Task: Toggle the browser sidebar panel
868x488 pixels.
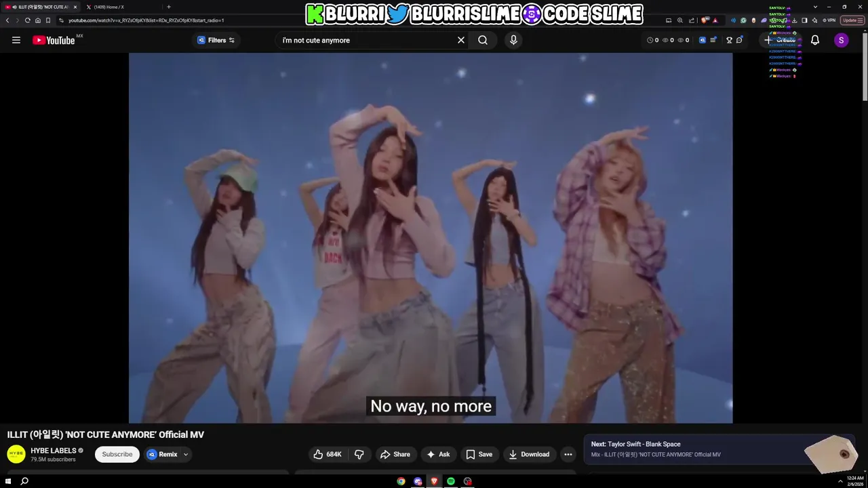Action: pos(804,20)
